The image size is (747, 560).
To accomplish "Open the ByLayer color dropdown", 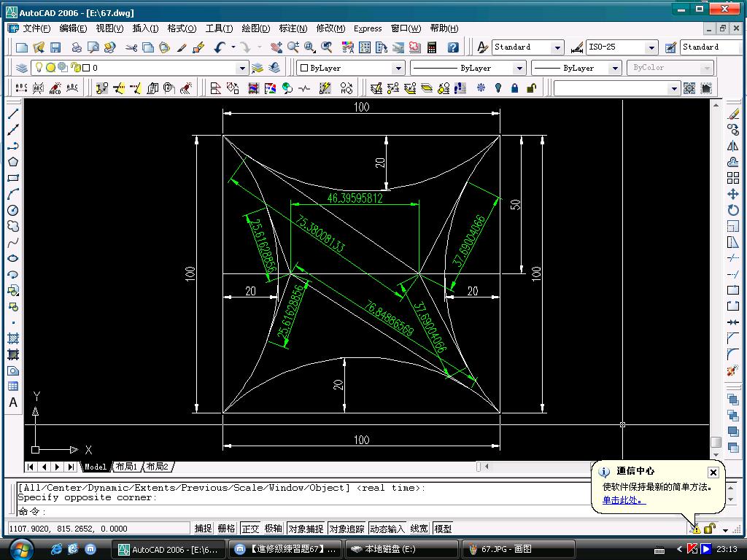I will click(399, 68).
